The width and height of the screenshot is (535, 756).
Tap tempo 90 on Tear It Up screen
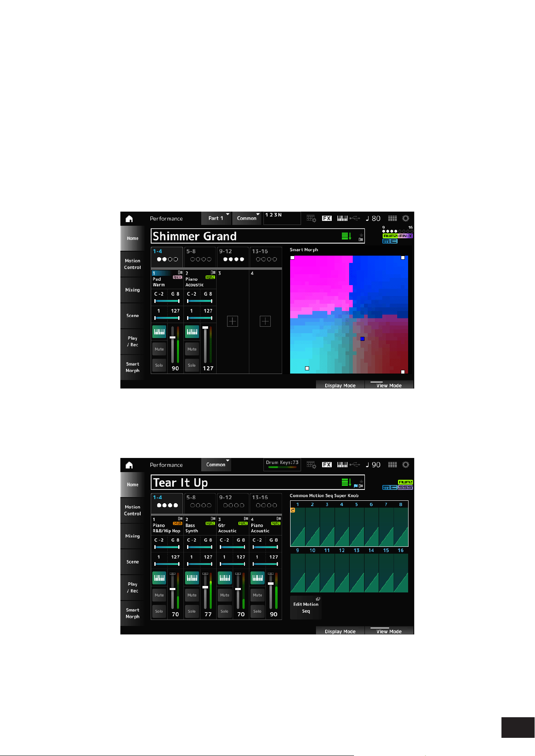(373, 465)
